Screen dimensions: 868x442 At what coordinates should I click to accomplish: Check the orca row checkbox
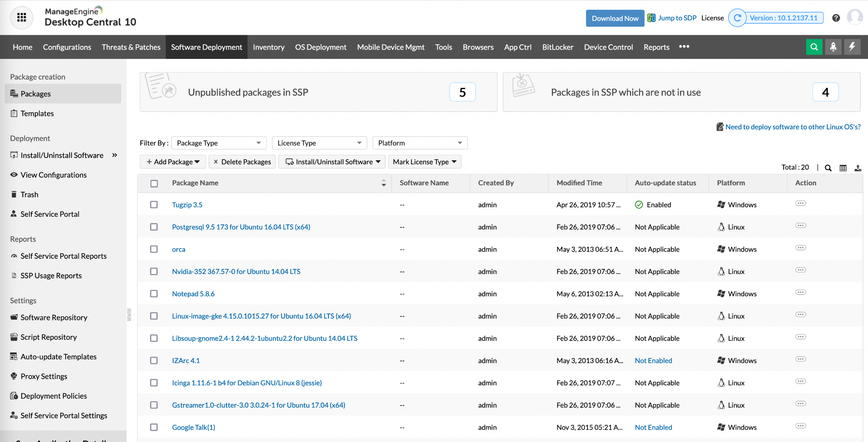point(154,249)
